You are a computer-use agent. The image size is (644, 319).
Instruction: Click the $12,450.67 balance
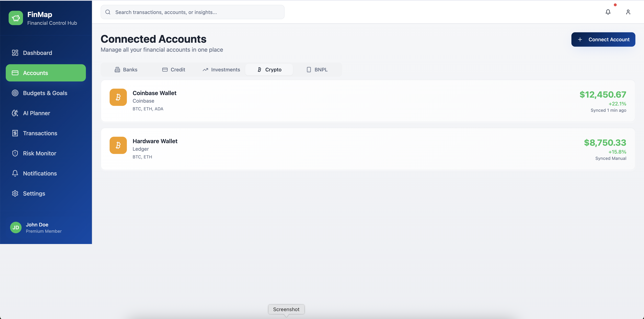(603, 94)
